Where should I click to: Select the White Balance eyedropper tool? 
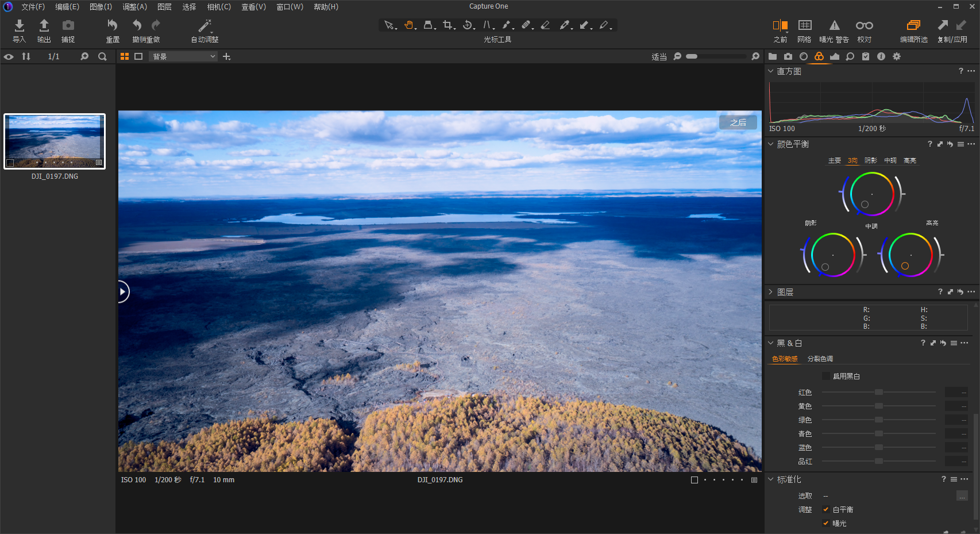pos(565,25)
